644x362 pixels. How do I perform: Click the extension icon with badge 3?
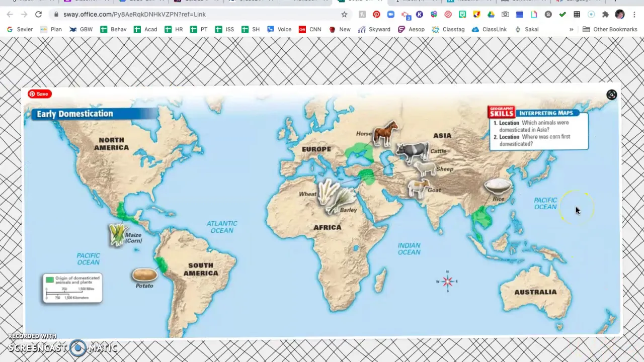point(406,15)
